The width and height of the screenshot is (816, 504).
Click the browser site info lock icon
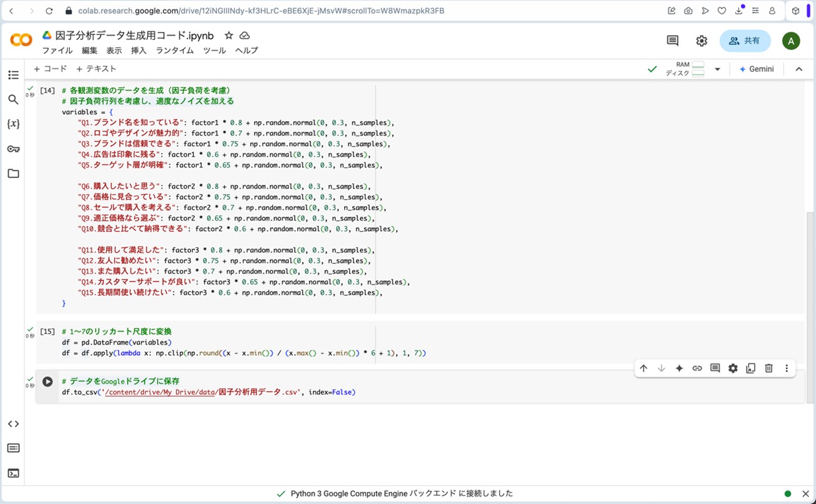(68, 11)
